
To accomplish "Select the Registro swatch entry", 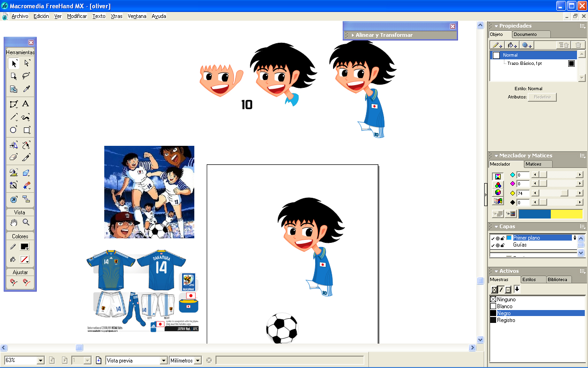I will point(537,320).
